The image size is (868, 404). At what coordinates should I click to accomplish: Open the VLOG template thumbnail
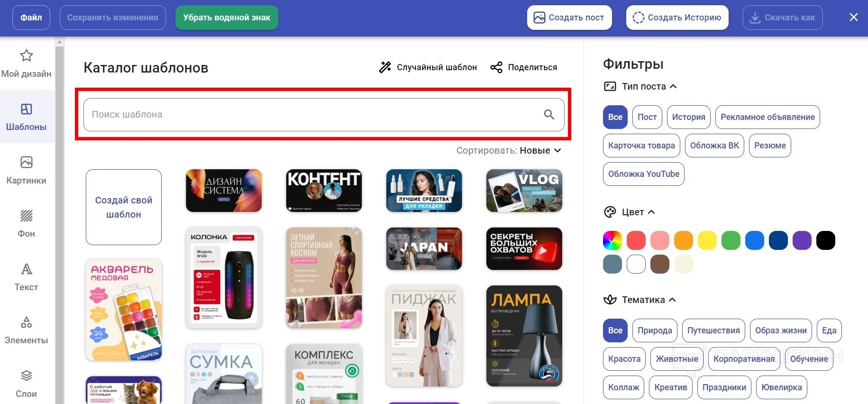[524, 191]
